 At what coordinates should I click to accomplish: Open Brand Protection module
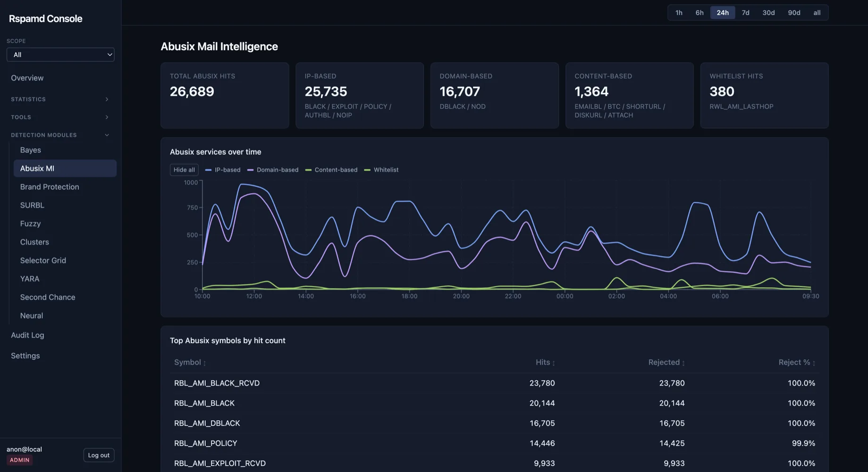[50, 187]
